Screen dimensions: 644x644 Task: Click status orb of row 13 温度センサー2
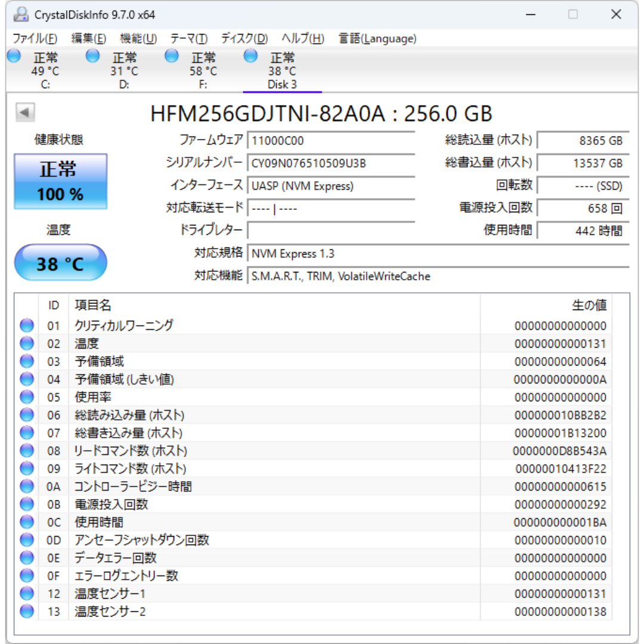pyautogui.click(x=27, y=611)
